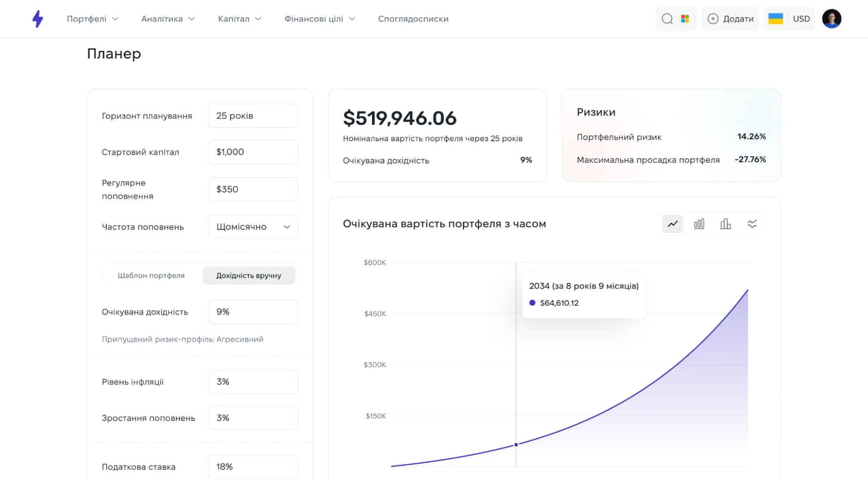The width and height of the screenshot is (868, 480).
Task: Switch to the column chart view icon
Action: point(726,224)
